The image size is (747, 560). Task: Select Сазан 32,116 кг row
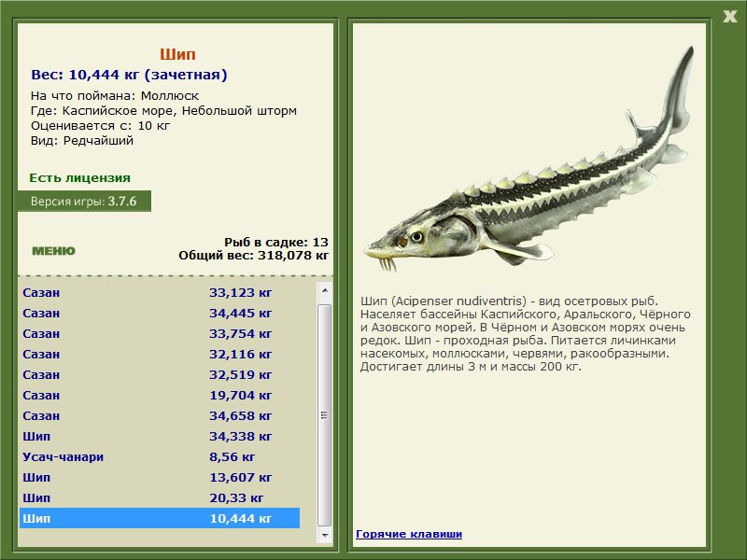[x=160, y=354]
